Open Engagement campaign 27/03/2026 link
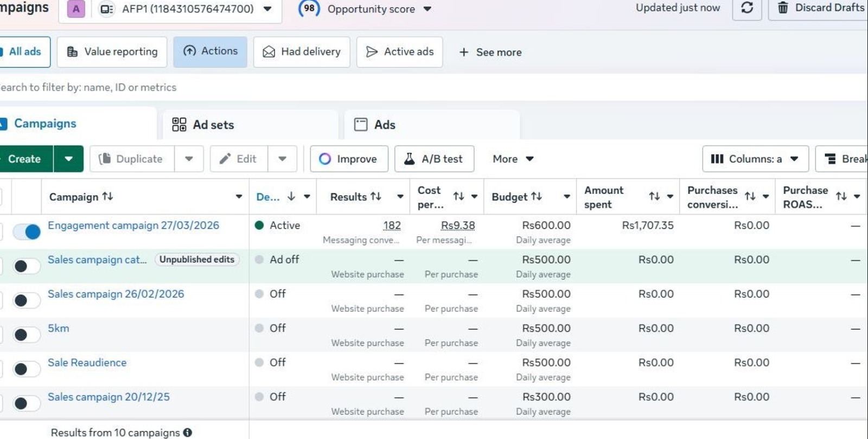 pos(133,225)
